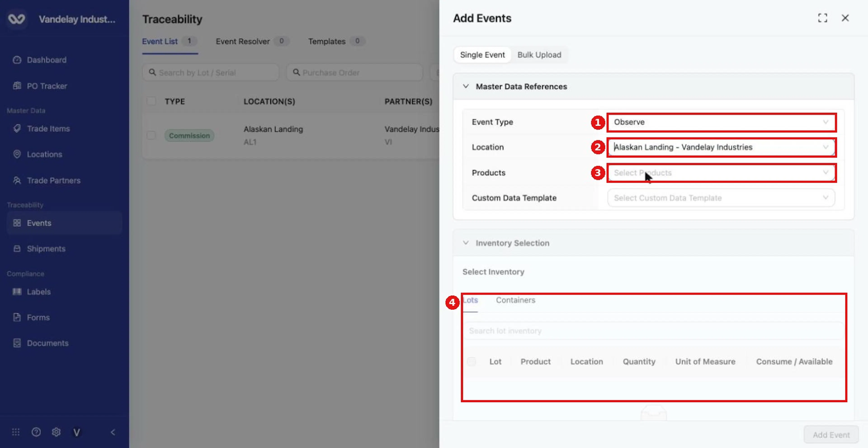Select the Single Event tab
The image size is (868, 448).
point(482,55)
